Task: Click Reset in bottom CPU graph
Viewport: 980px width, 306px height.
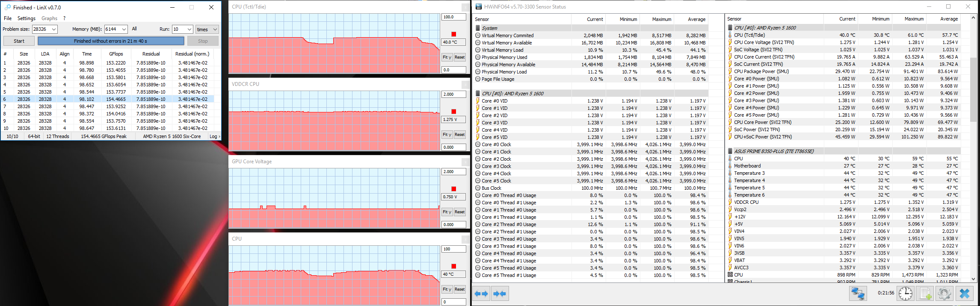Action: 459,289
